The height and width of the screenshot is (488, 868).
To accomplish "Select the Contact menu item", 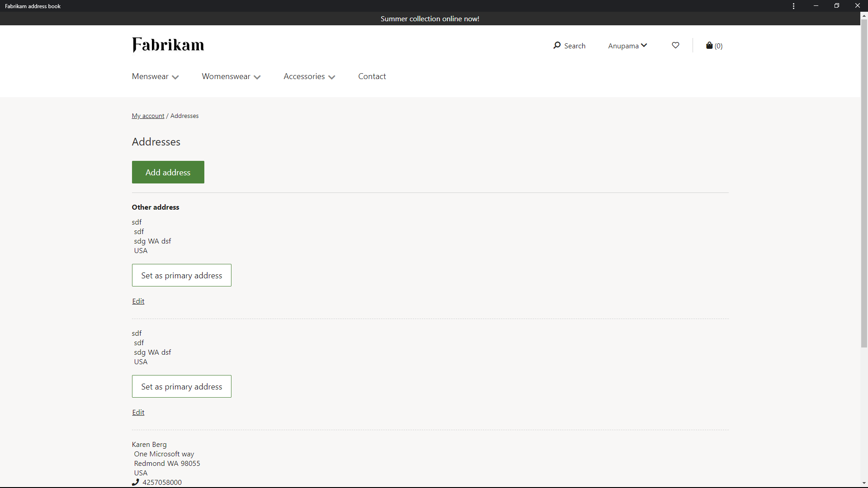I will click(x=372, y=75).
